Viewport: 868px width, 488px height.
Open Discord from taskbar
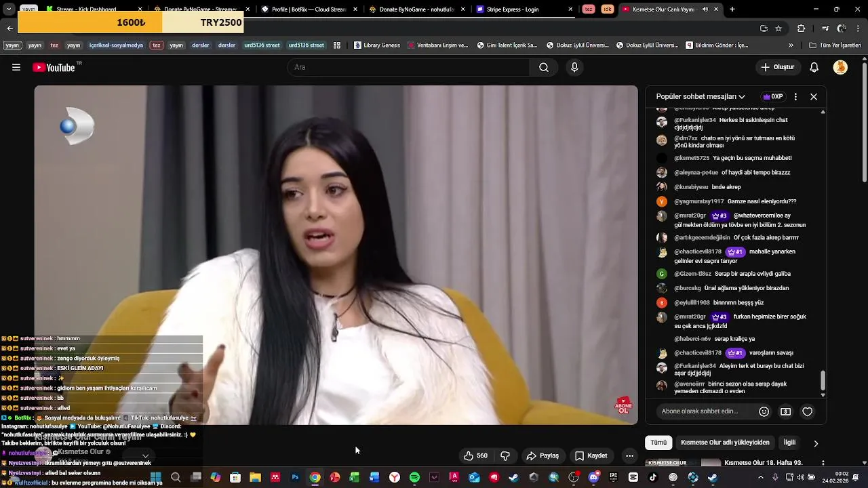pyautogui.click(x=594, y=477)
